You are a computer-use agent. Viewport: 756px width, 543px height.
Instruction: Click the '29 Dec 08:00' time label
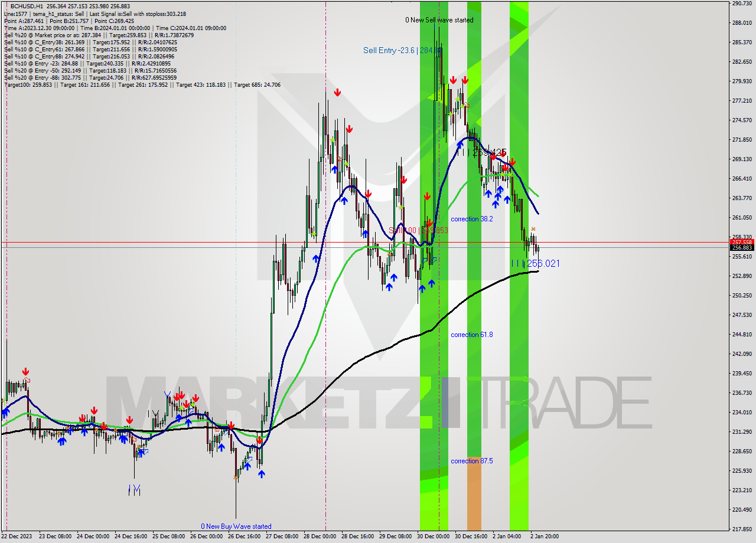click(395, 537)
